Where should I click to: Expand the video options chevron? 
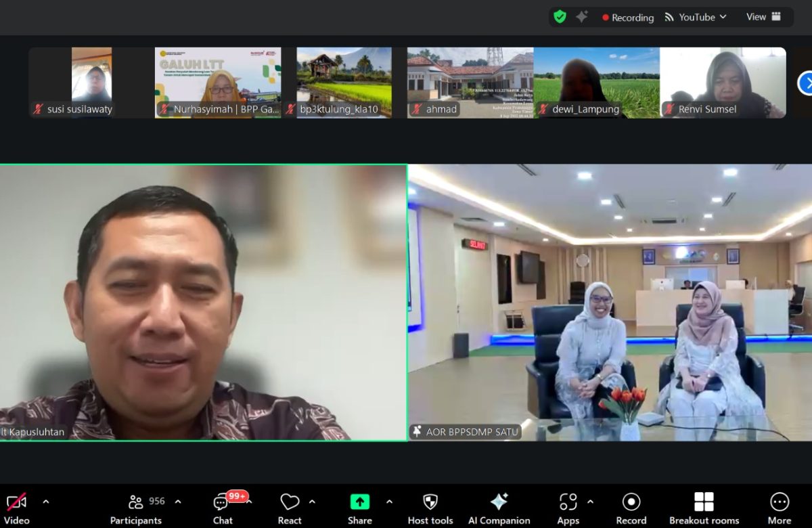46,502
